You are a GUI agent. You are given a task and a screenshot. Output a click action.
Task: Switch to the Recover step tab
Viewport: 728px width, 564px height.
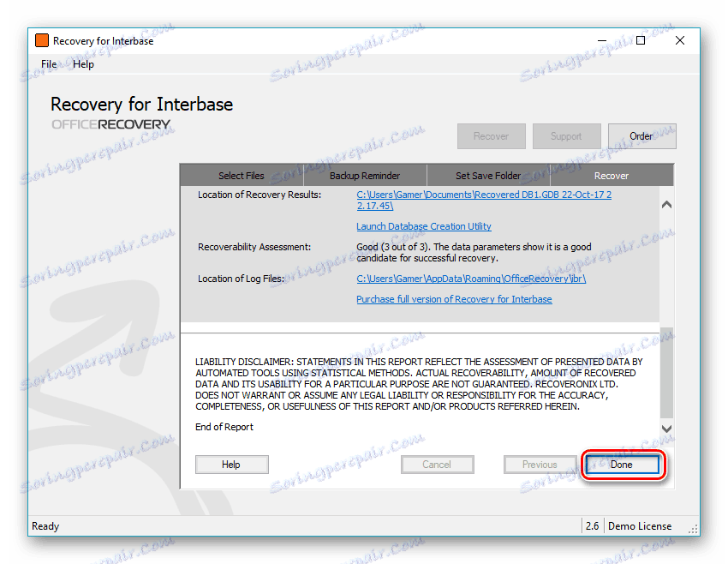pyautogui.click(x=612, y=176)
